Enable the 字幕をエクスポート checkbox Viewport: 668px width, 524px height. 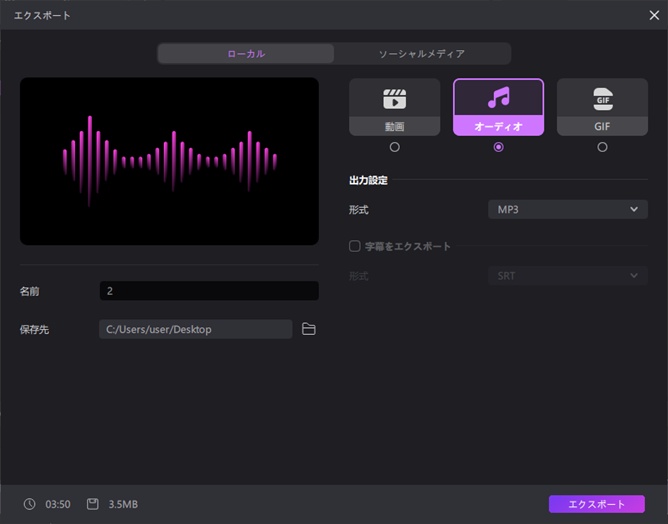[x=354, y=246]
